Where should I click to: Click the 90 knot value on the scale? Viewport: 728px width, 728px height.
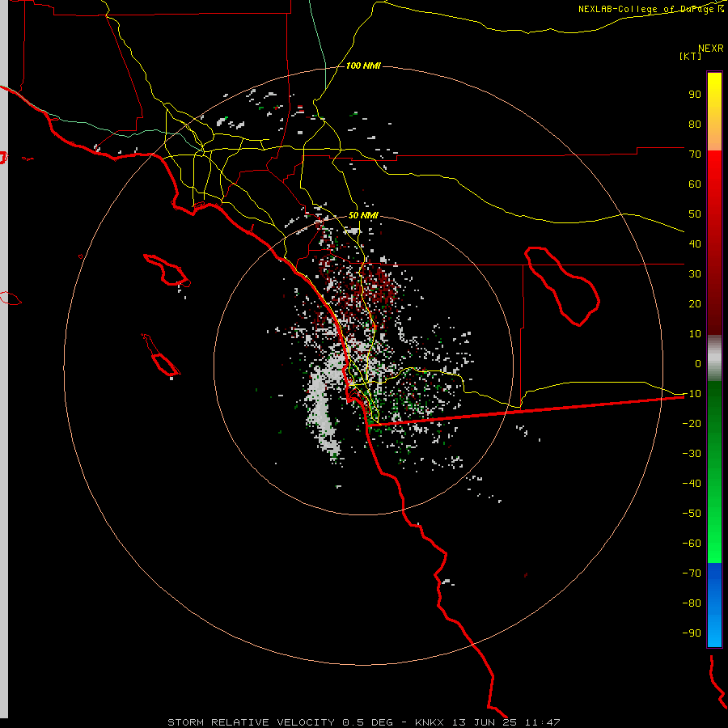tap(695, 95)
